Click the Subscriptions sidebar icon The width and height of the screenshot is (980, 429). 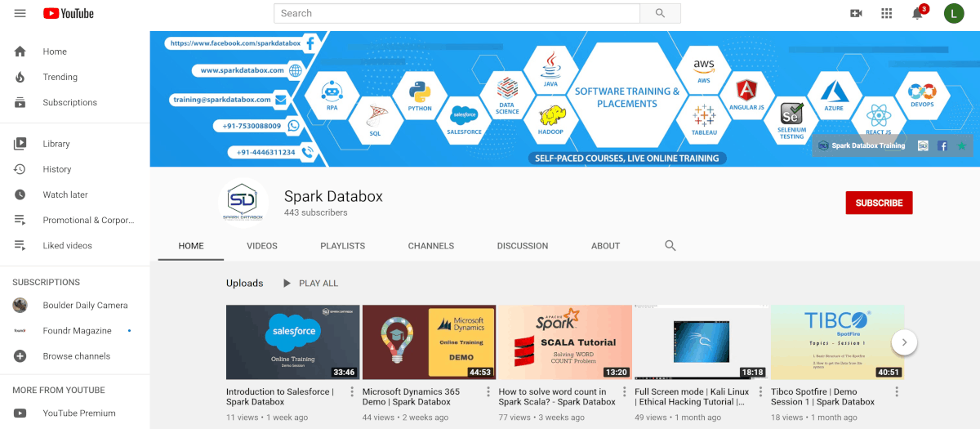pyautogui.click(x=20, y=102)
